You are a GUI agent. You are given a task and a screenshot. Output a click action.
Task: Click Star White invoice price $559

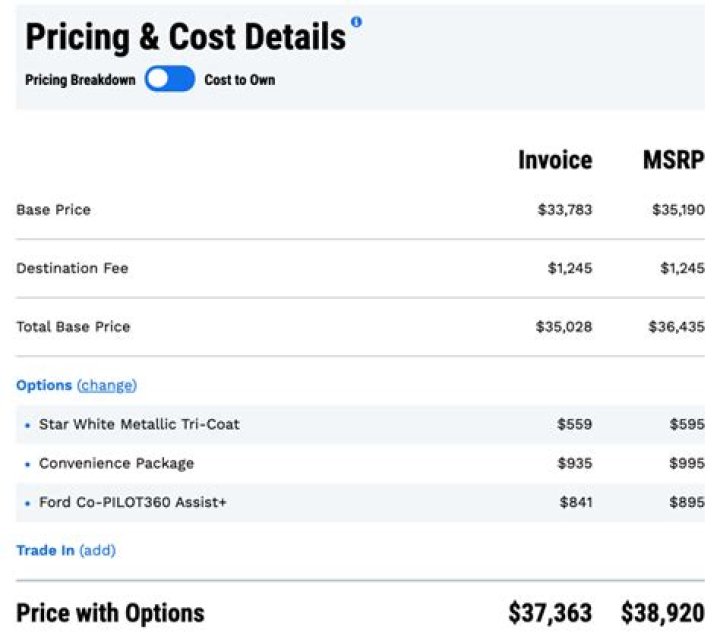tap(574, 424)
